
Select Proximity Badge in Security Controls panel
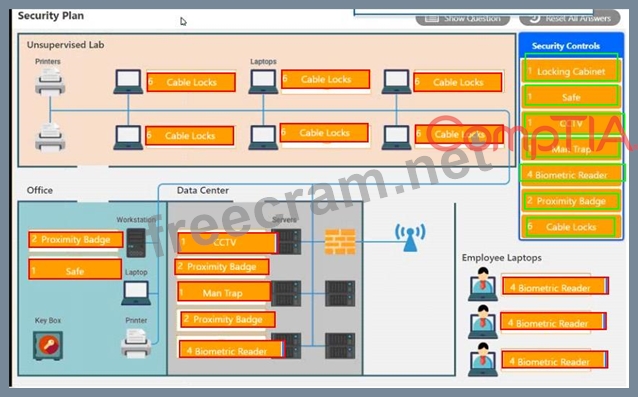pyautogui.click(x=571, y=201)
